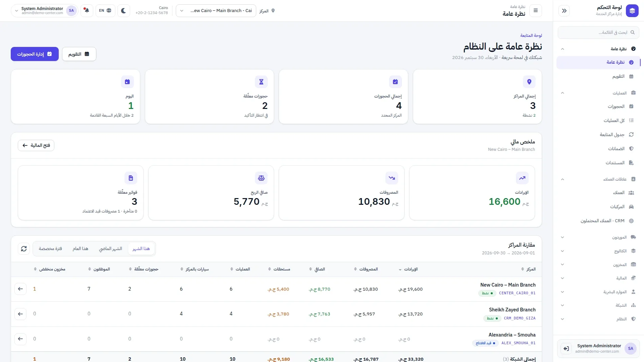Expand the الموردون sidebar section
Screen dimensions: 644x362
(598, 237)
